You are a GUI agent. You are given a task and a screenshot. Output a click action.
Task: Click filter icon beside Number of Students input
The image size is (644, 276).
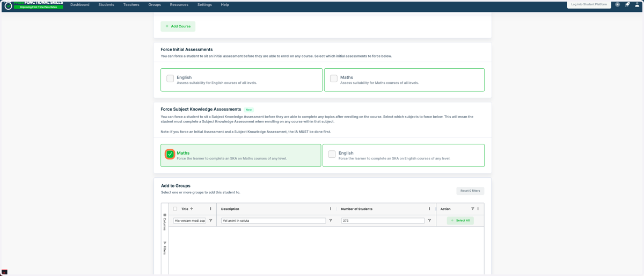pyautogui.click(x=429, y=221)
